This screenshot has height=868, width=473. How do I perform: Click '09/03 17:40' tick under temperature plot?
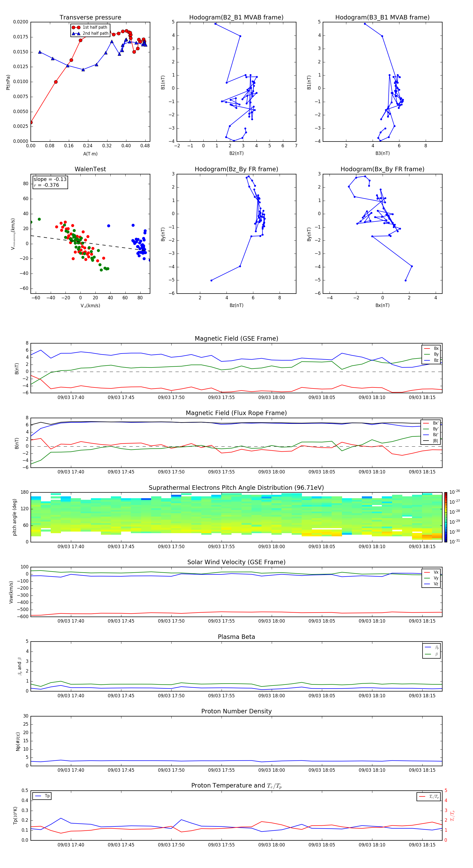71,845
